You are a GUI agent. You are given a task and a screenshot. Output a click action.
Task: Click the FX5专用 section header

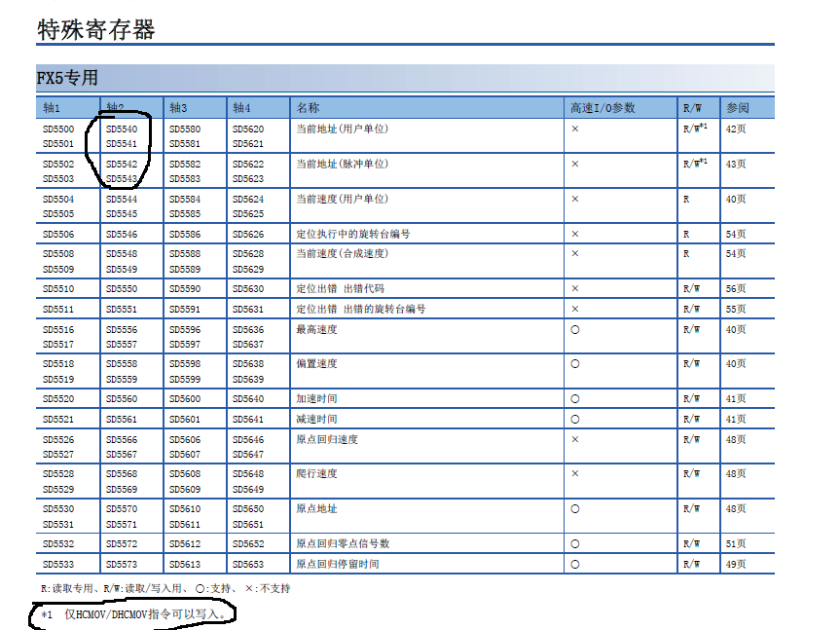(67, 78)
